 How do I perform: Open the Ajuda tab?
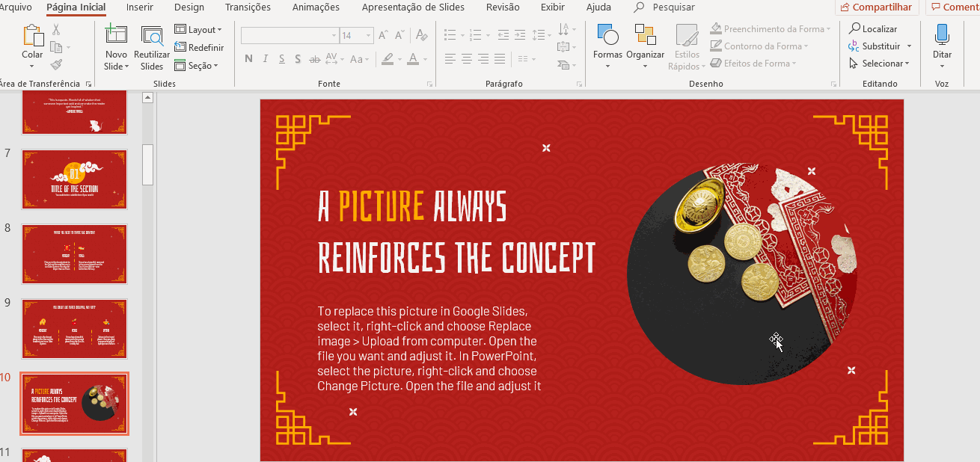pos(598,7)
